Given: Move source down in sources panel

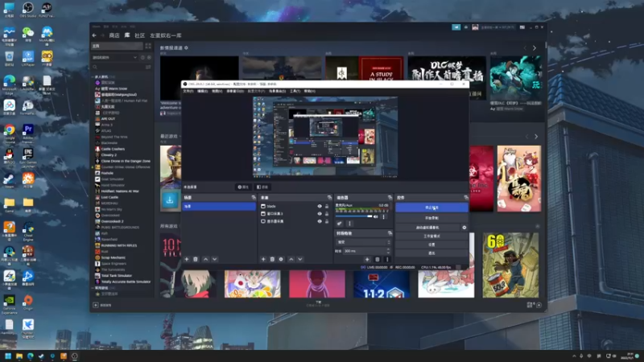Looking at the screenshot, I should 300,259.
